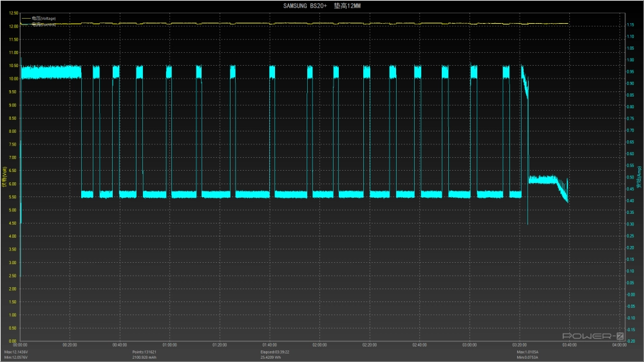Image resolution: width=644 pixels, height=362 pixels.
Task: Click the 0.50 amp axis label
Action: tap(630, 178)
